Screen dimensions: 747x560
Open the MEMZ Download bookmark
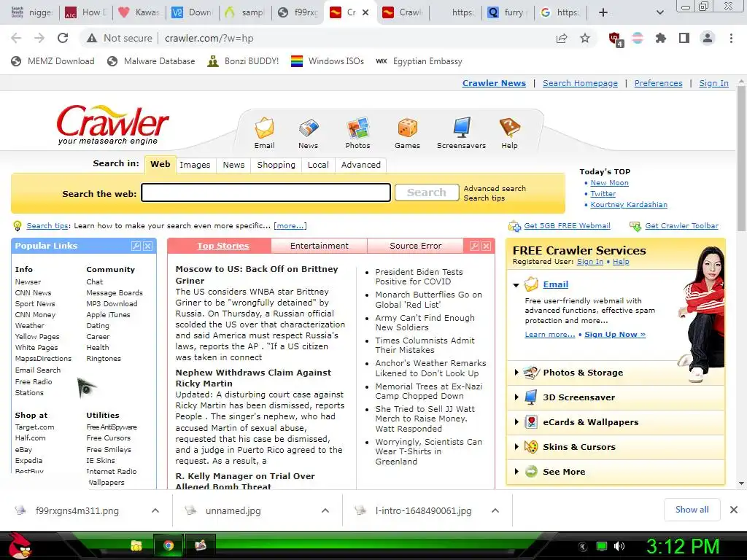[x=53, y=61]
